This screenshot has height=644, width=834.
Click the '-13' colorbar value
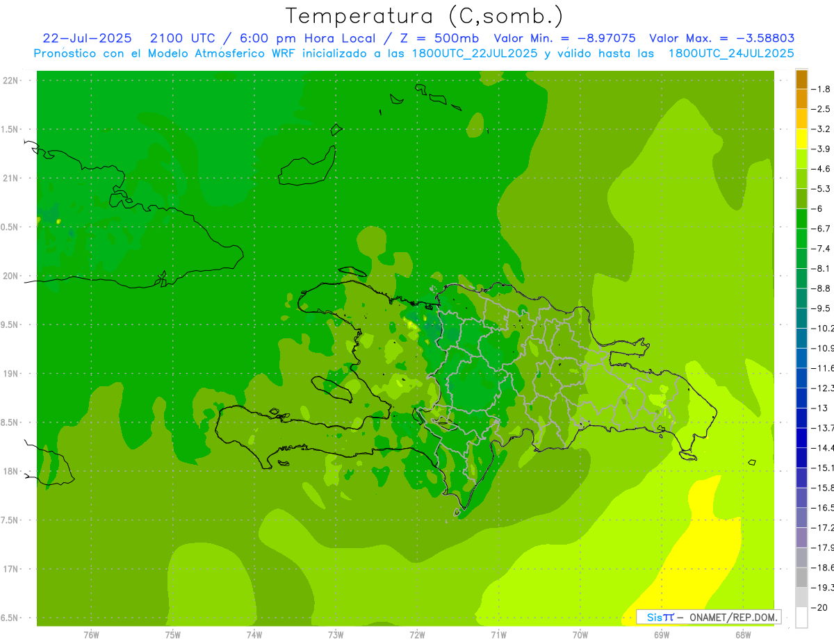pyautogui.click(x=820, y=408)
